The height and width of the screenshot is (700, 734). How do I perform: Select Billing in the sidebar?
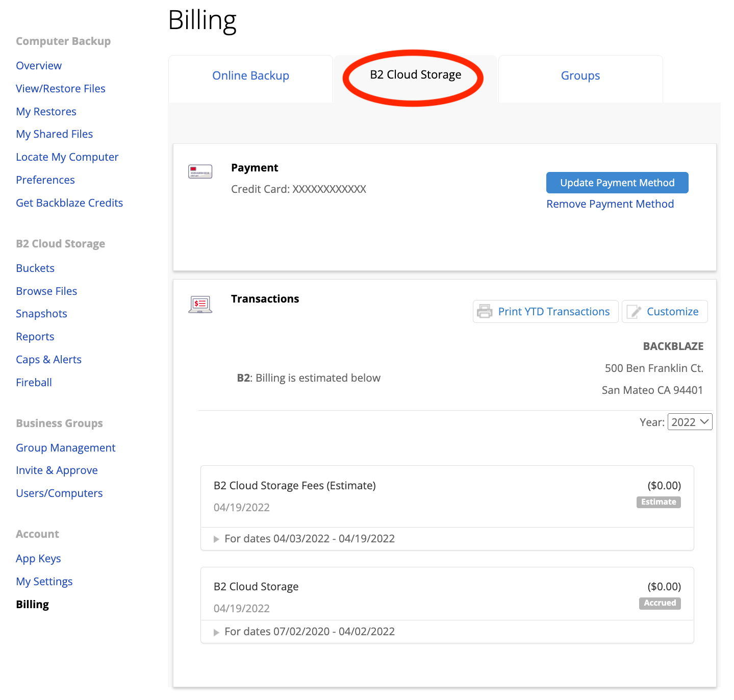(x=32, y=605)
